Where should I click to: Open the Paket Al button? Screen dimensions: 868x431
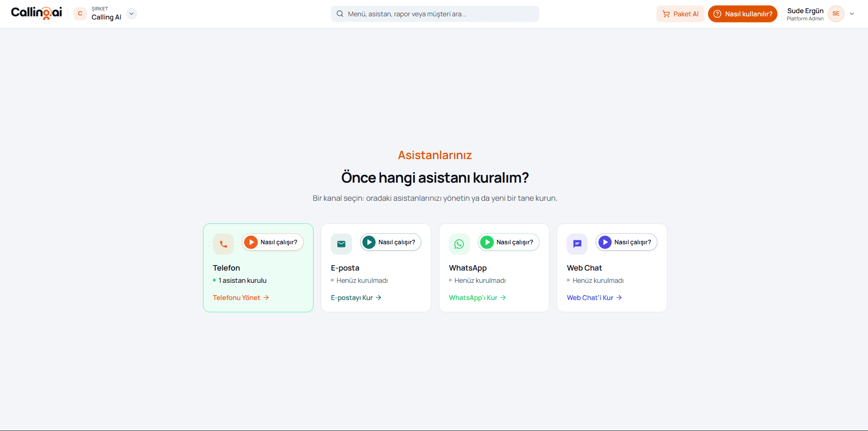(680, 14)
